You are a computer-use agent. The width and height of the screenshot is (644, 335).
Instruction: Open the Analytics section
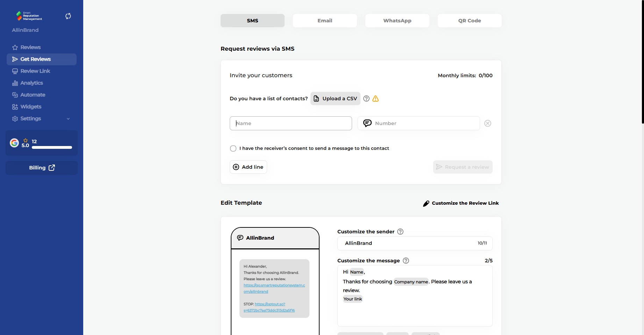coord(42,83)
